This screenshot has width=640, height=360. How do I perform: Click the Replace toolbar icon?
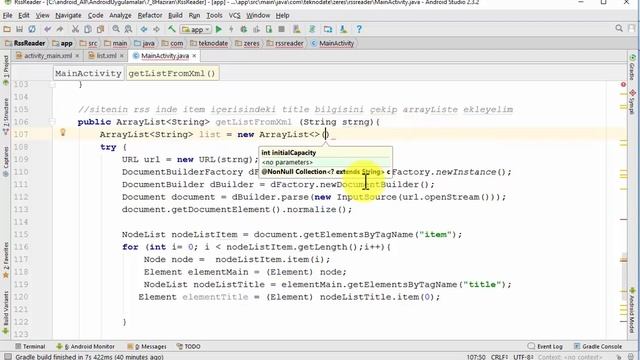click(x=128, y=29)
